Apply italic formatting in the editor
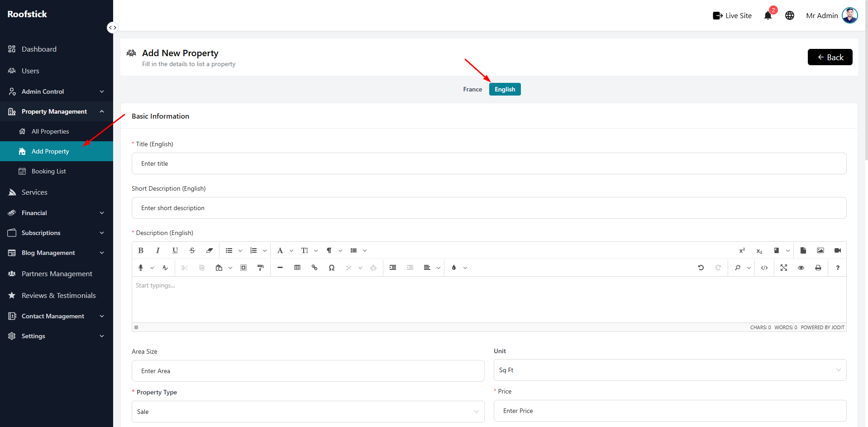The height and width of the screenshot is (427, 868). 158,250
